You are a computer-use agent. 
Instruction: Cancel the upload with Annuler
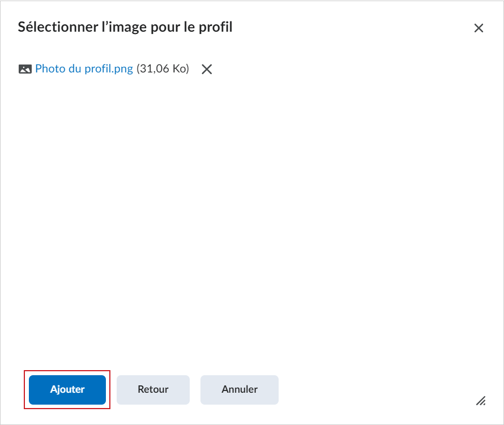(x=239, y=389)
